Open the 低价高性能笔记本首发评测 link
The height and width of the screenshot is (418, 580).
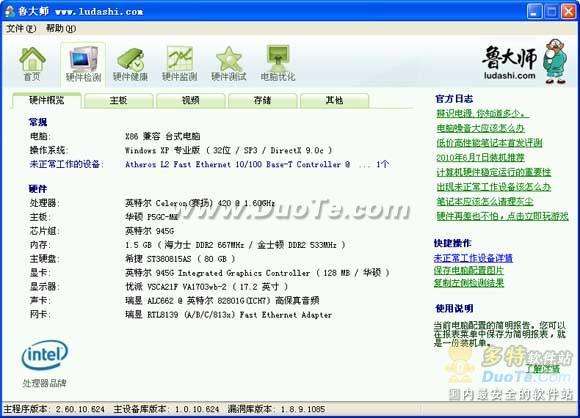point(489,143)
